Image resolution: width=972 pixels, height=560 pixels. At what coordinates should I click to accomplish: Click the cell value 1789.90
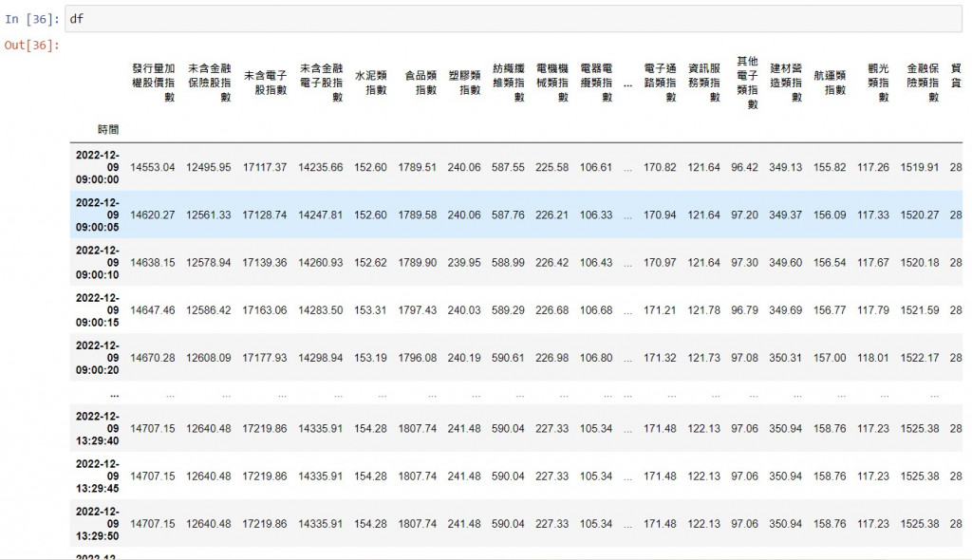tap(418, 263)
